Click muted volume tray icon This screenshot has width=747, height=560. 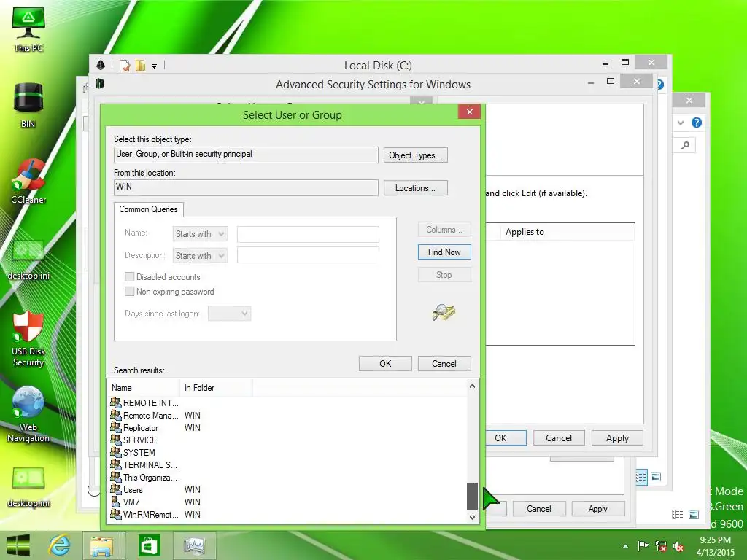[x=678, y=545]
